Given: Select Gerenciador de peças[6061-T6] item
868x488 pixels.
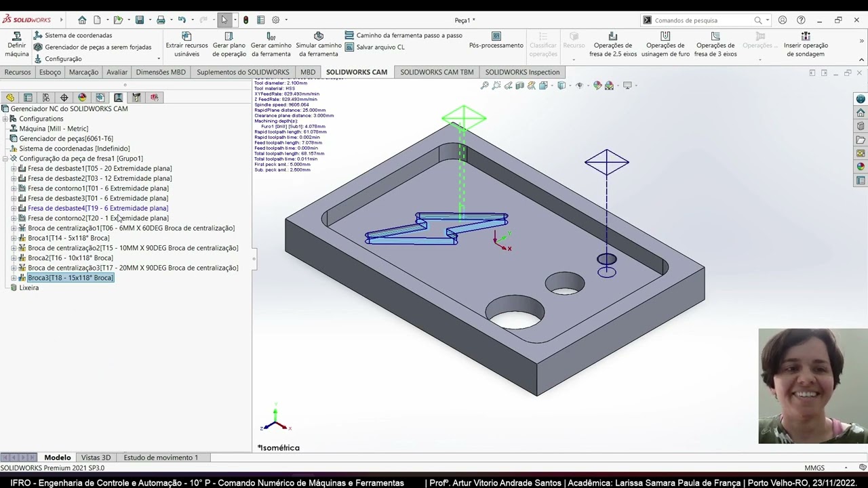Looking at the screenshot, I should pyautogui.click(x=66, y=138).
